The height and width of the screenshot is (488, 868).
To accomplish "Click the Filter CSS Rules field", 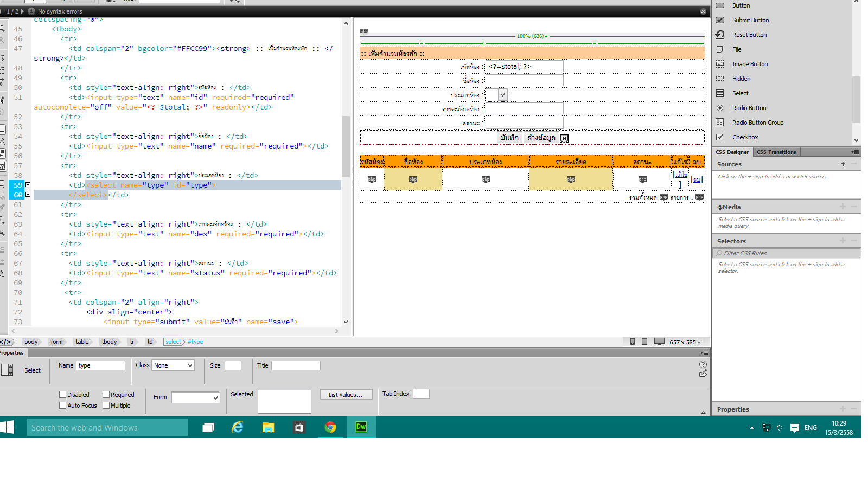I will (x=786, y=253).
